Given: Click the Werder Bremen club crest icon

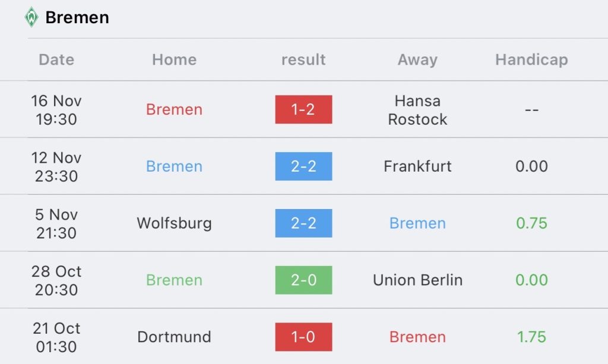Looking at the screenshot, I should (31, 17).
